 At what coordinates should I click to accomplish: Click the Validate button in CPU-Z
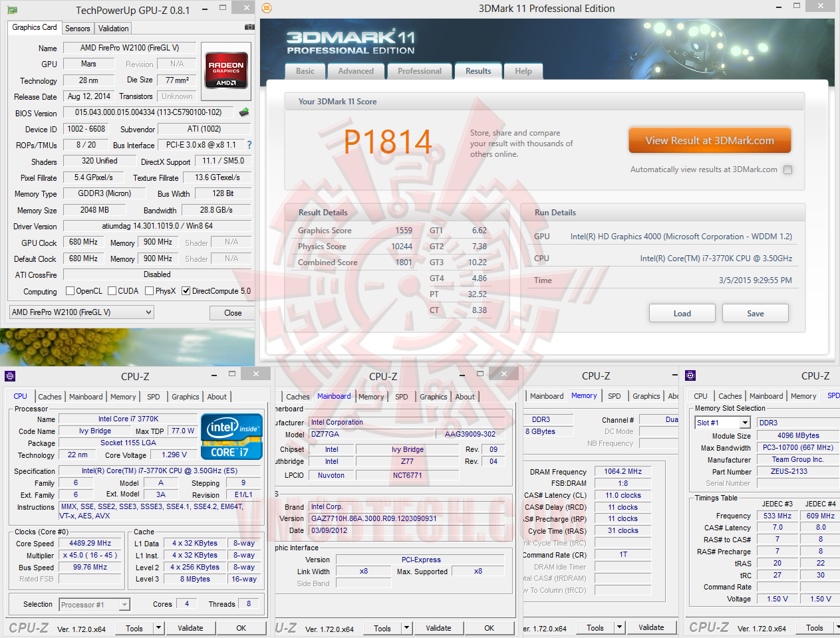[x=191, y=627]
